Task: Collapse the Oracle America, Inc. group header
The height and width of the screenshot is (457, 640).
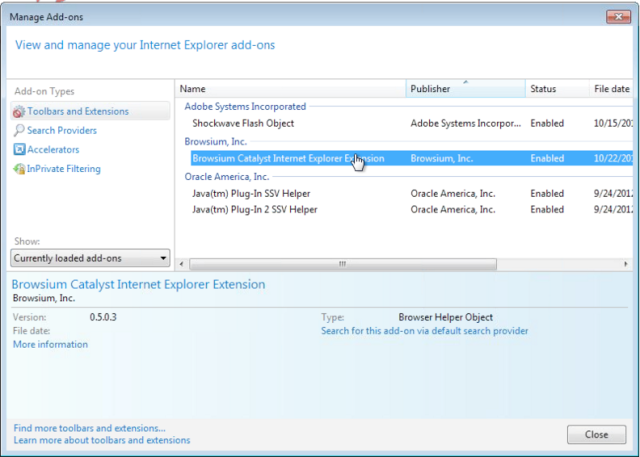Action: (x=227, y=177)
